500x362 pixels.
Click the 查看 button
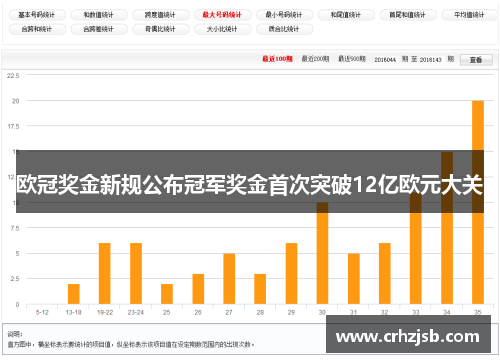pyautogui.click(x=476, y=60)
